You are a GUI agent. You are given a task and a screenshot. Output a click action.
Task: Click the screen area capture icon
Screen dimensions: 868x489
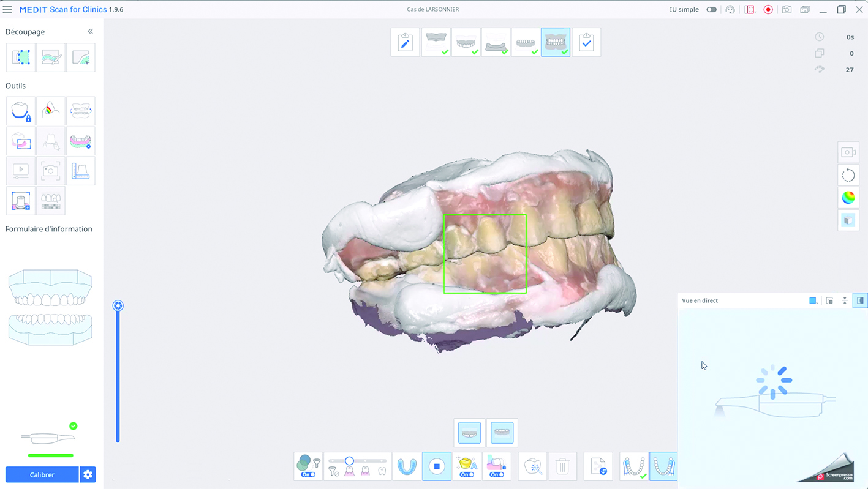tap(750, 9)
